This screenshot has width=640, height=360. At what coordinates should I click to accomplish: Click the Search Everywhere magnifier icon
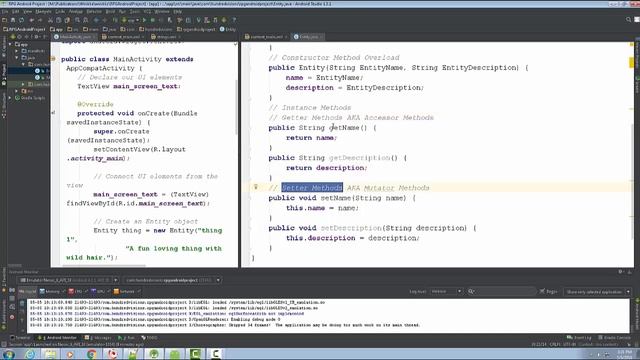629,20
